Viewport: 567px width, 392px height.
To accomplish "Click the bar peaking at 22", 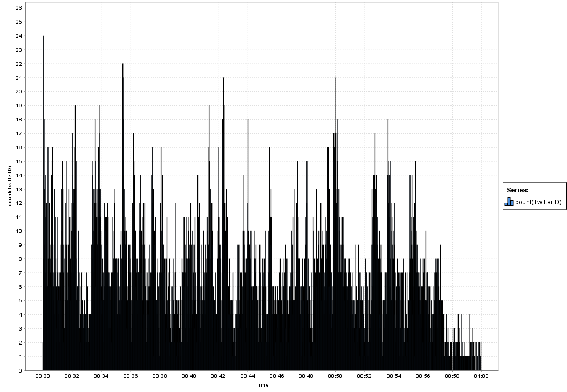I will pyautogui.click(x=123, y=217).
